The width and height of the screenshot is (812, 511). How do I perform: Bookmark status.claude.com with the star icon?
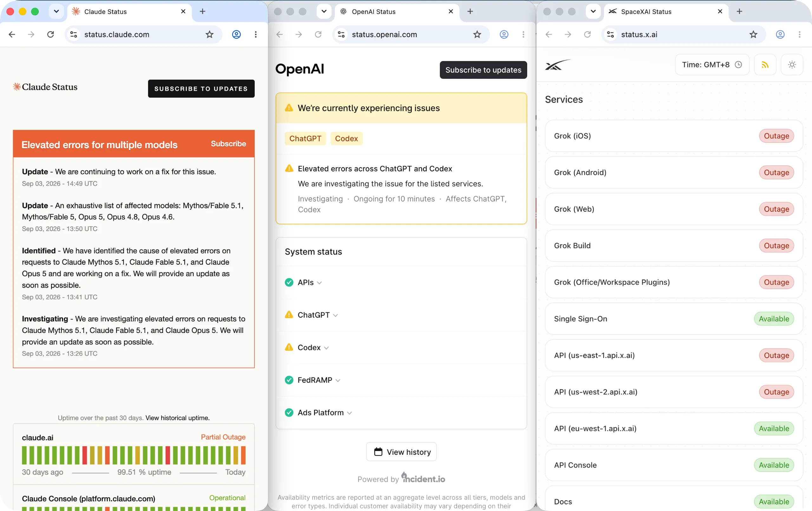click(x=209, y=34)
